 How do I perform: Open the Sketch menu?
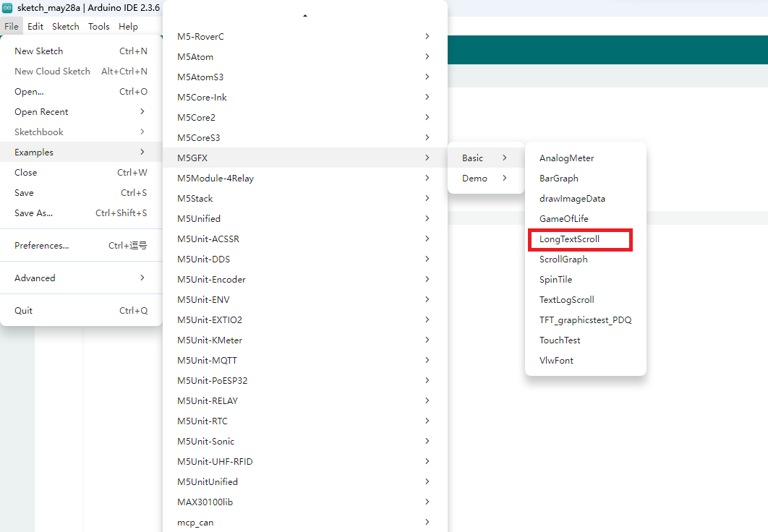click(66, 27)
